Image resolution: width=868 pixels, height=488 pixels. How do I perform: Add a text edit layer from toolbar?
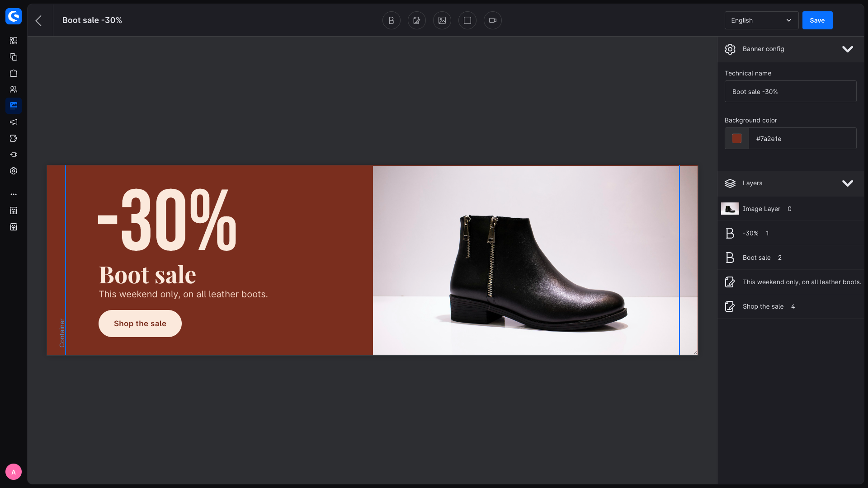417,20
